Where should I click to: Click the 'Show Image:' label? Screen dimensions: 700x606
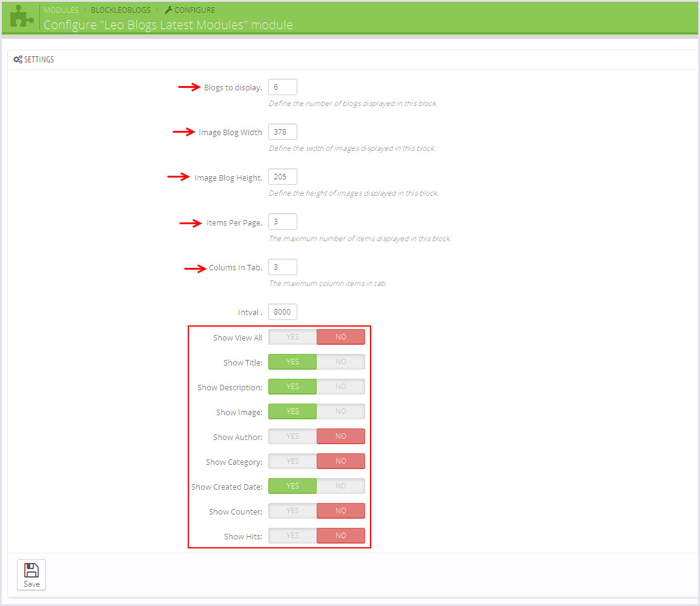point(239,413)
